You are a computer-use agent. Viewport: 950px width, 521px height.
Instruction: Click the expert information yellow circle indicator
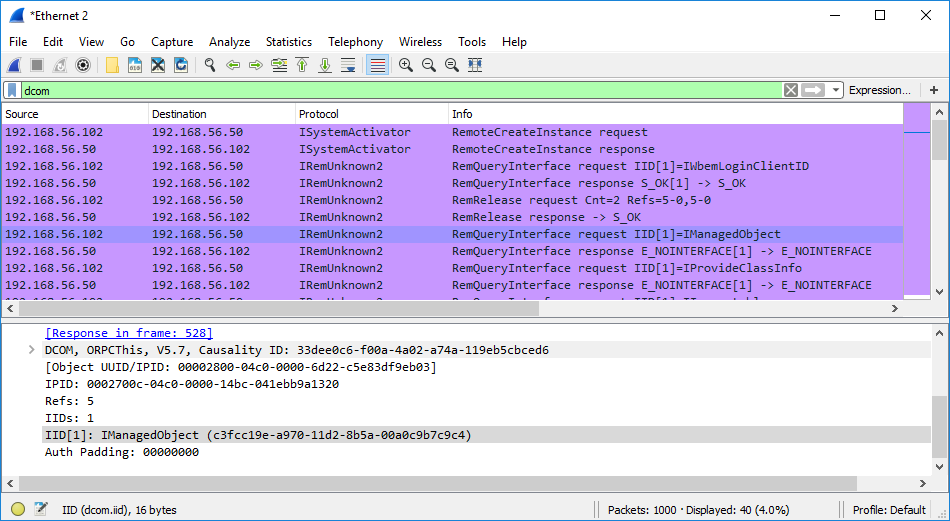tap(17, 509)
